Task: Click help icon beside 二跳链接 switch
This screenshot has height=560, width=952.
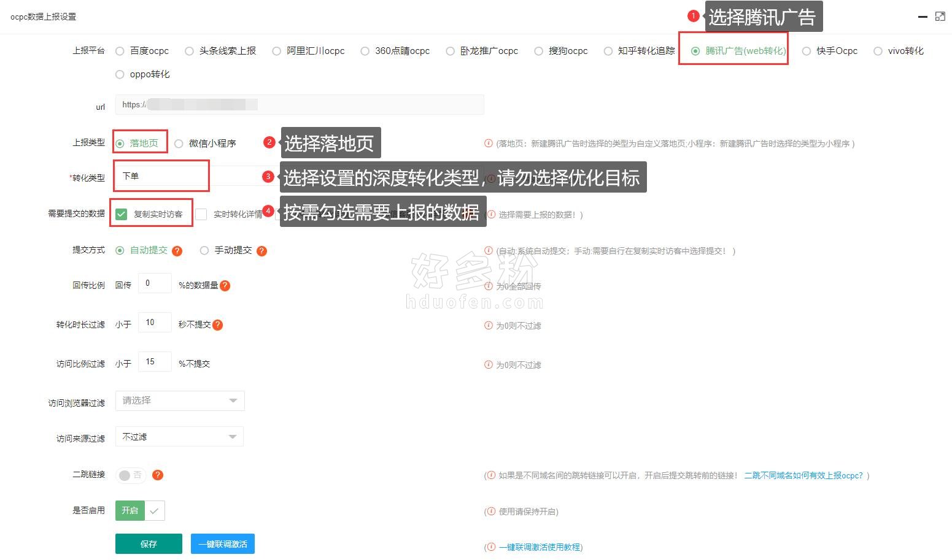Action: 158,475
